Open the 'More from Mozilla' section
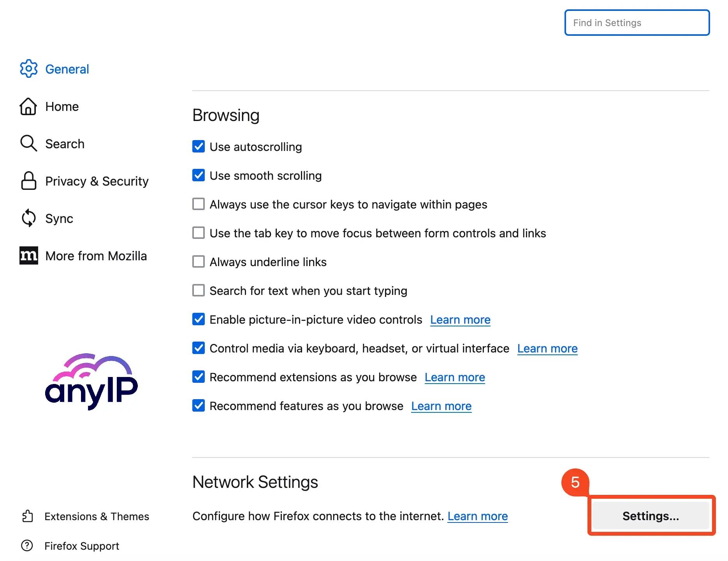The height and width of the screenshot is (561, 728). coord(96,256)
